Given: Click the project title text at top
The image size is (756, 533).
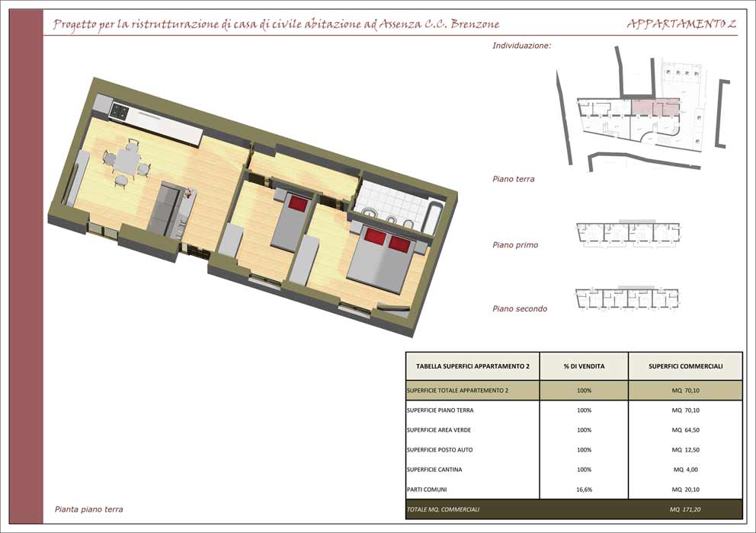Looking at the screenshot, I should click(276, 24).
